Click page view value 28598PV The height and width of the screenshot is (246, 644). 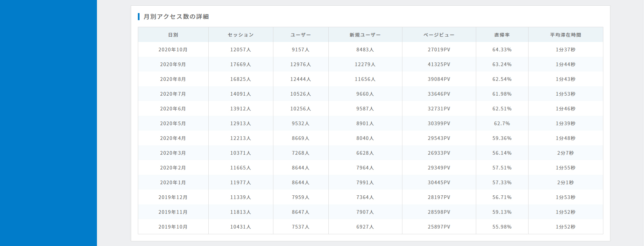(439, 212)
